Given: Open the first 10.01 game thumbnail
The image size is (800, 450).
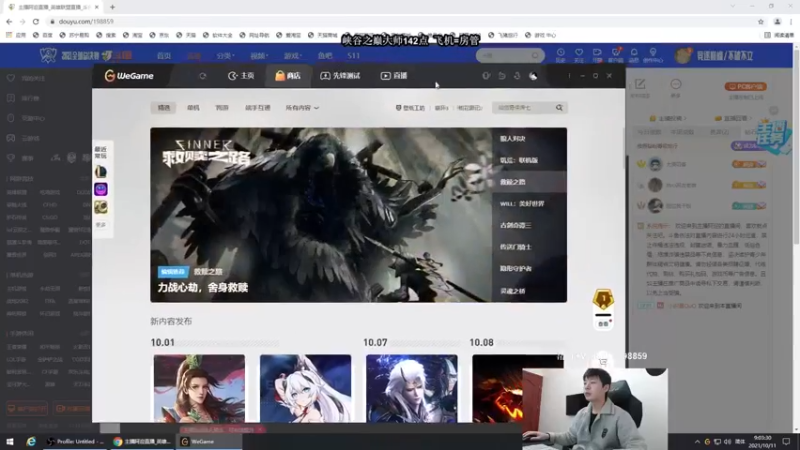Looking at the screenshot, I should coord(199,388).
